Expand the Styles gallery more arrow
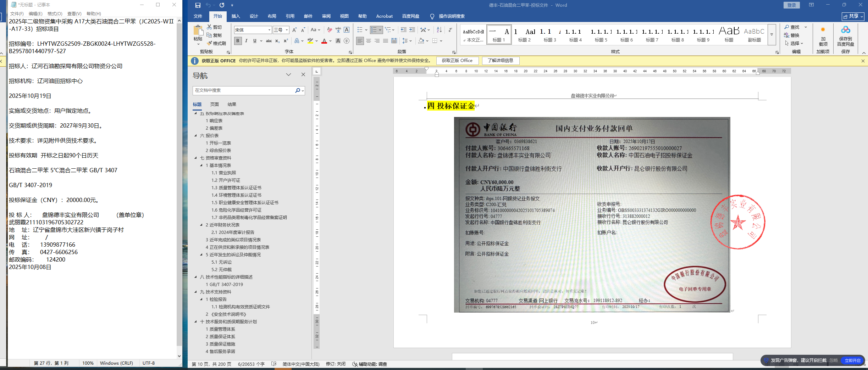This screenshot has width=868, height=370. (x=772, y=35)
